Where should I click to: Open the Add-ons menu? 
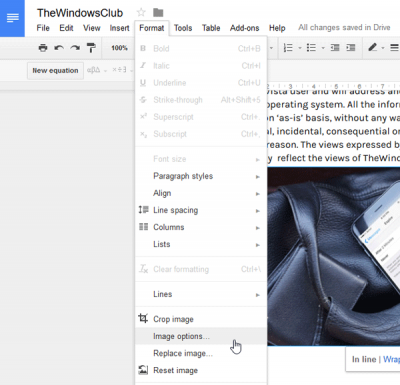point(244,28)
